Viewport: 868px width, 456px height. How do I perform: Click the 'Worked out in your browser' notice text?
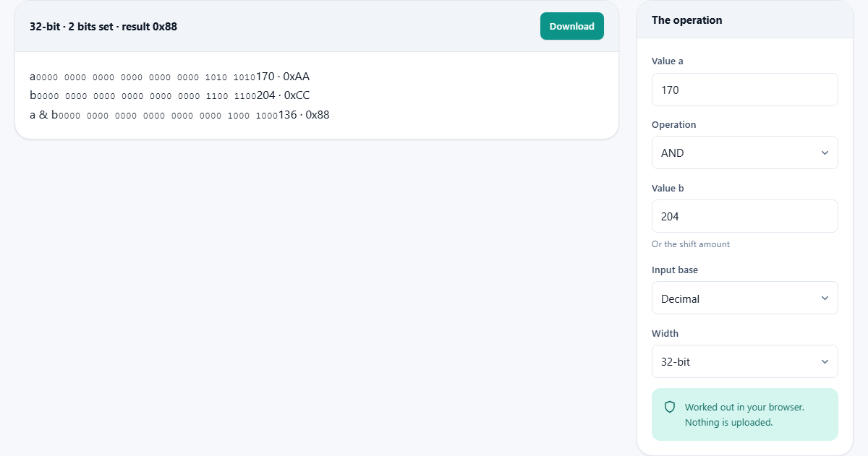(744, 415)
